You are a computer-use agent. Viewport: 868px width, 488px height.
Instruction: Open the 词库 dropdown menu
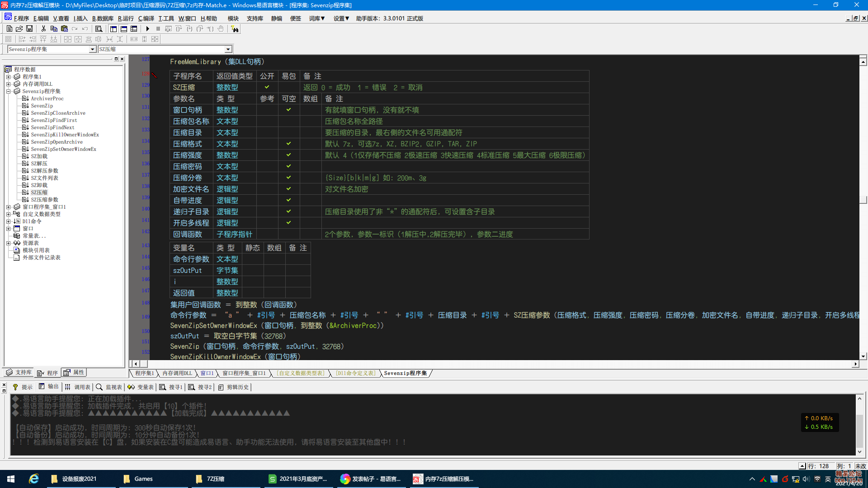(317, 19)
